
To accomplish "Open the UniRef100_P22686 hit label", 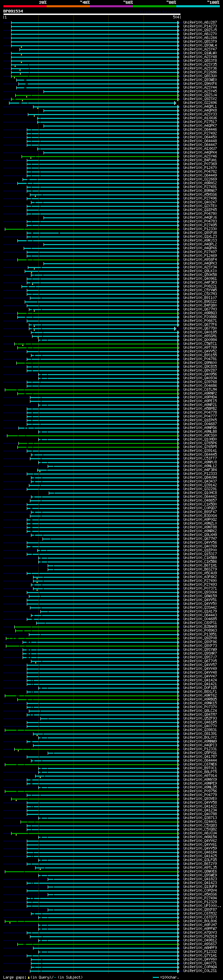I will point(200,72).
